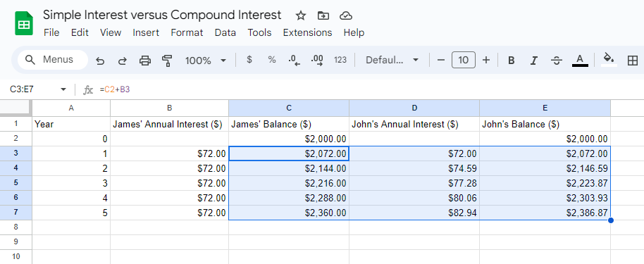Click the Redo arrow
The height and width of the screenshot is (264, 644).
point(123,61)
